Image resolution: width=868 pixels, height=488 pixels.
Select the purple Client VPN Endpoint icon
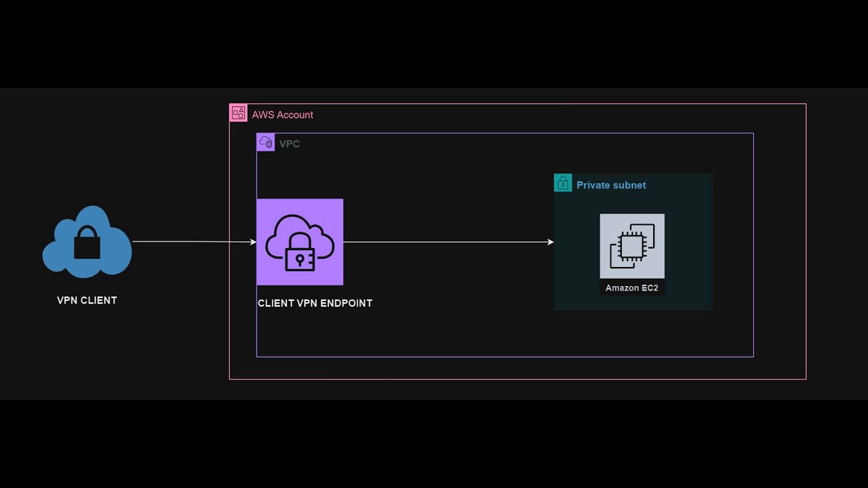[300, 242]
